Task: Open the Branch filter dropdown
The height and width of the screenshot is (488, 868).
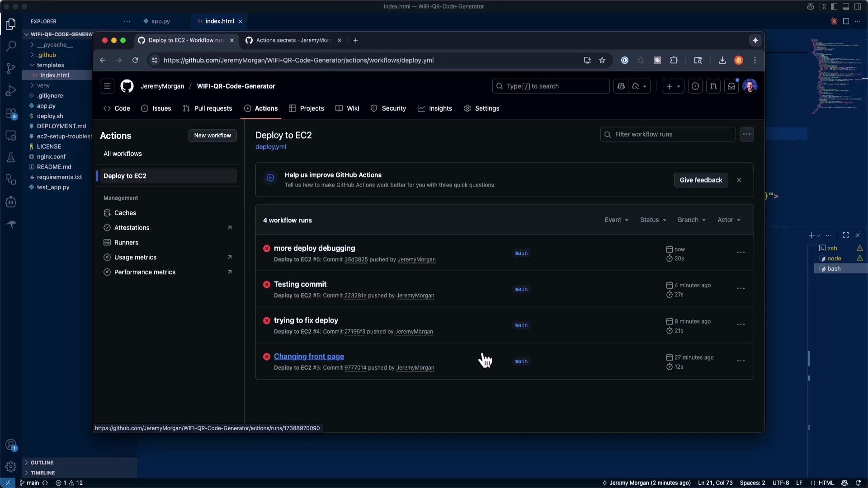Action: (x=692, y=220)
